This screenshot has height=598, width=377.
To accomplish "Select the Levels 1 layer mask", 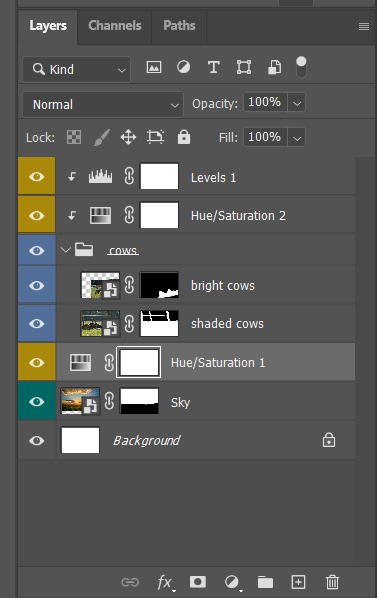I will tap(159, 177).
